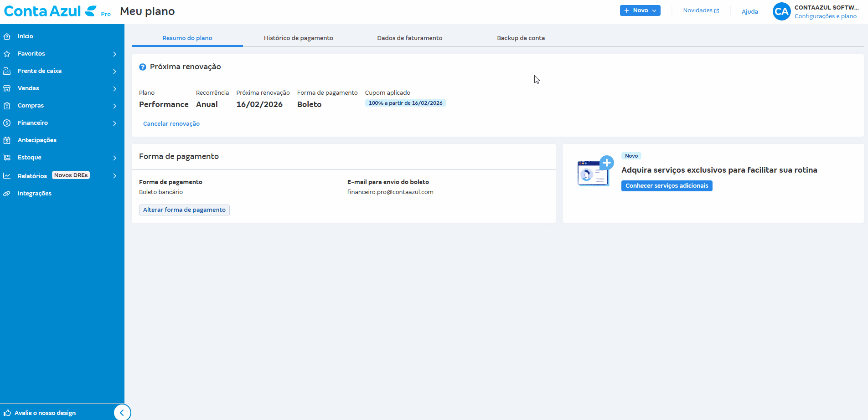Viewport: 868px width, 420px height.
Task: Open Histórico de pagamento tab
Action: (299, 38)
